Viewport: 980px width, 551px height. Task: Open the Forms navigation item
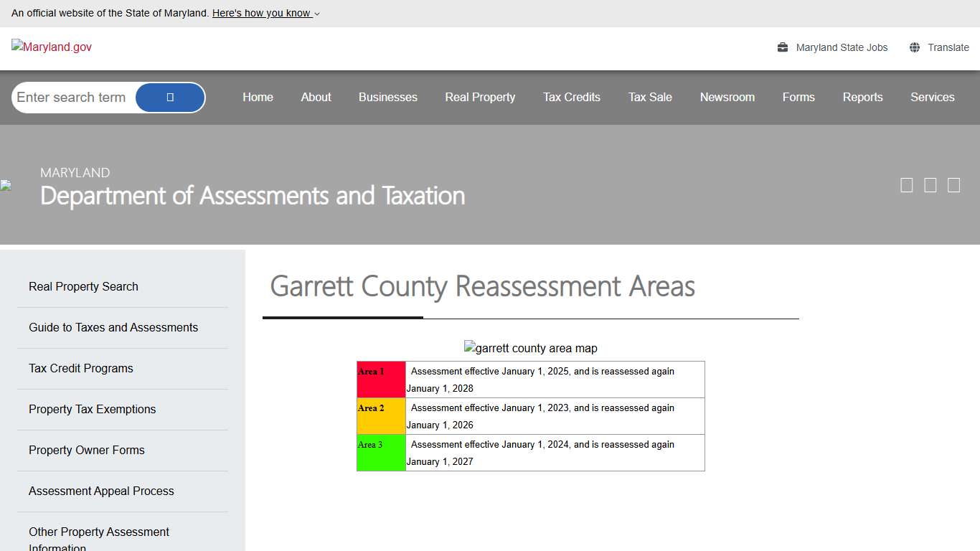(798, 97)
